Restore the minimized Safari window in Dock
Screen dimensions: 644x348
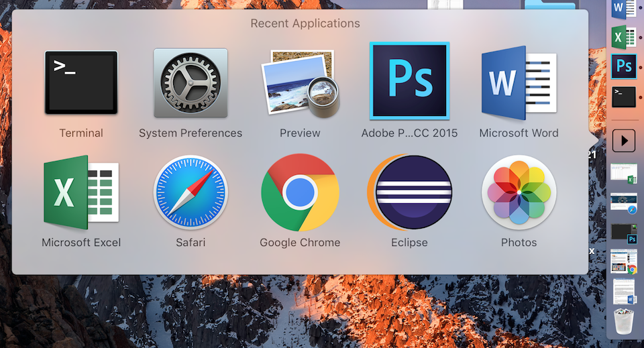click(x=623, y=204)
